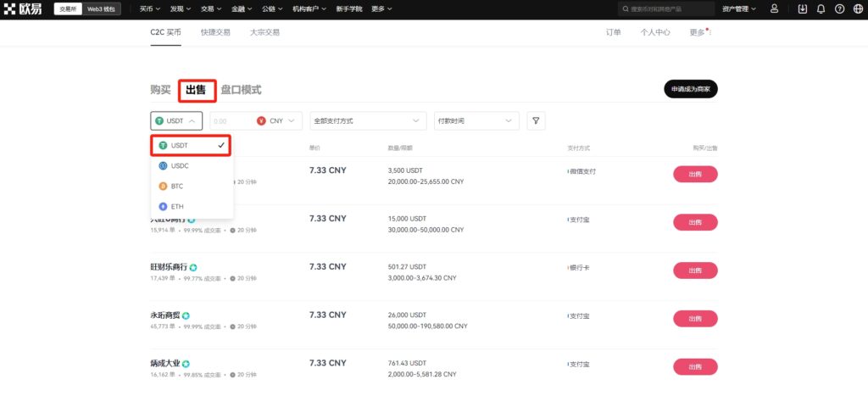This screenshot has width=868, height=396.
Task: Collapse the USDT coin dropdown
Action: point(176,120)
